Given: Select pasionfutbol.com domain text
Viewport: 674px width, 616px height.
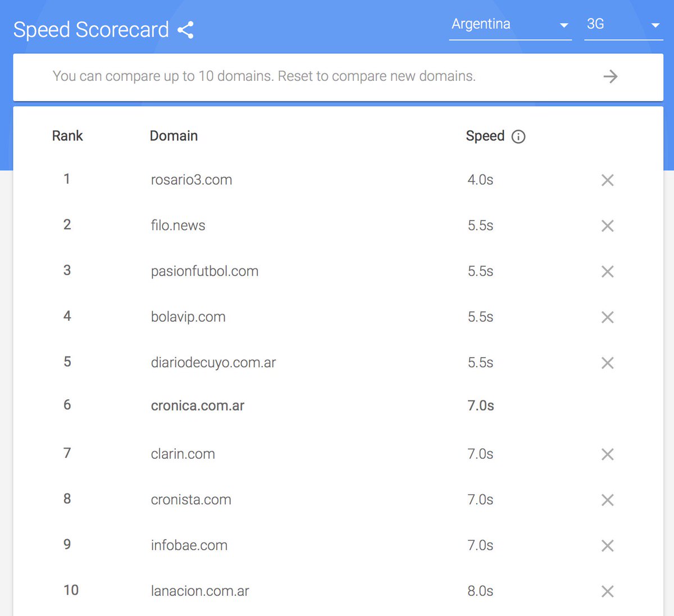Looking at the screenshot, I should [204, 271].
